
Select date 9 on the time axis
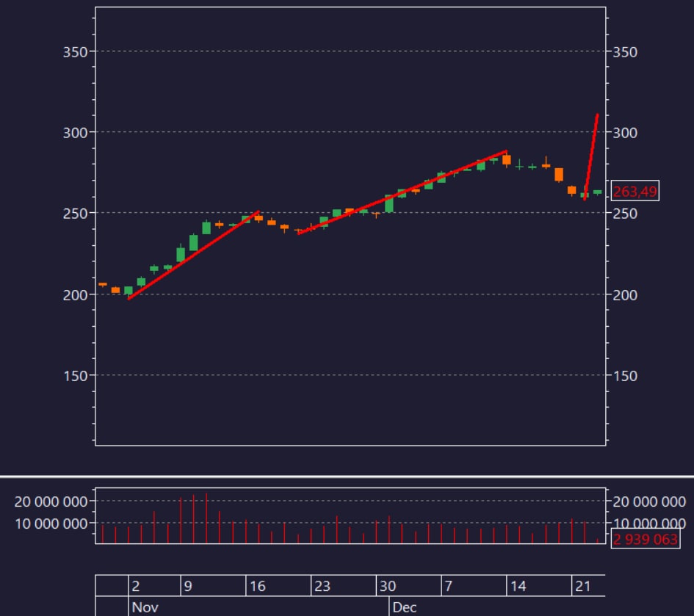pos(188,586)
